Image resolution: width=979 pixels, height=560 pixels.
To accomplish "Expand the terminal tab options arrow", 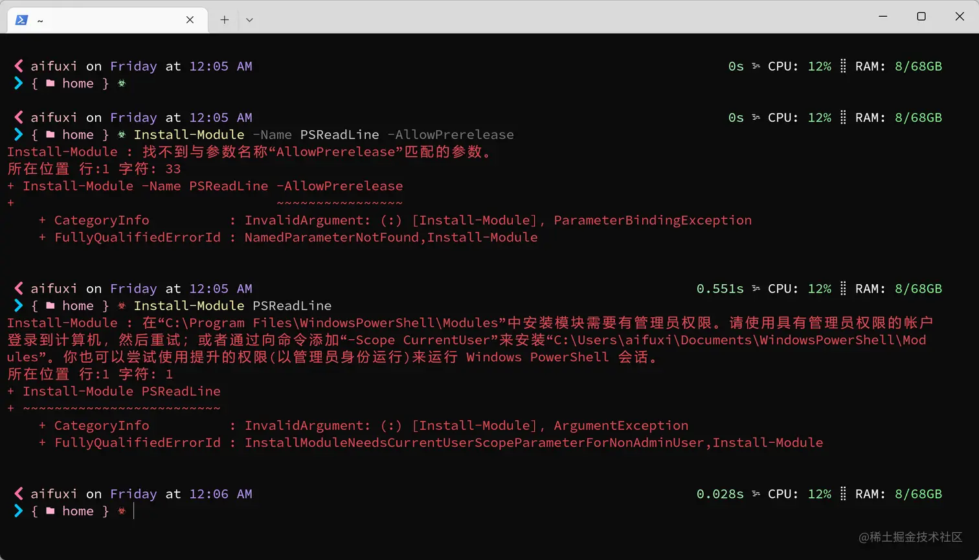I will [x=249, y=20].
